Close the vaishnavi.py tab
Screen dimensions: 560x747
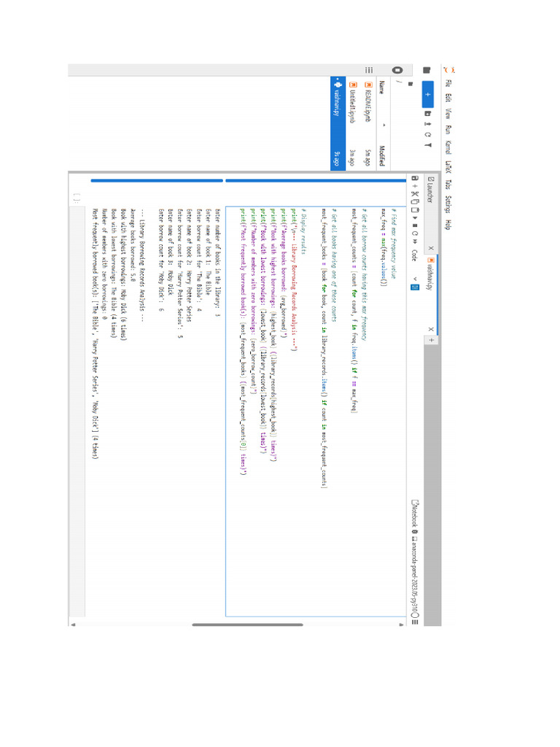pyautogui.click(x=430, y=329)
